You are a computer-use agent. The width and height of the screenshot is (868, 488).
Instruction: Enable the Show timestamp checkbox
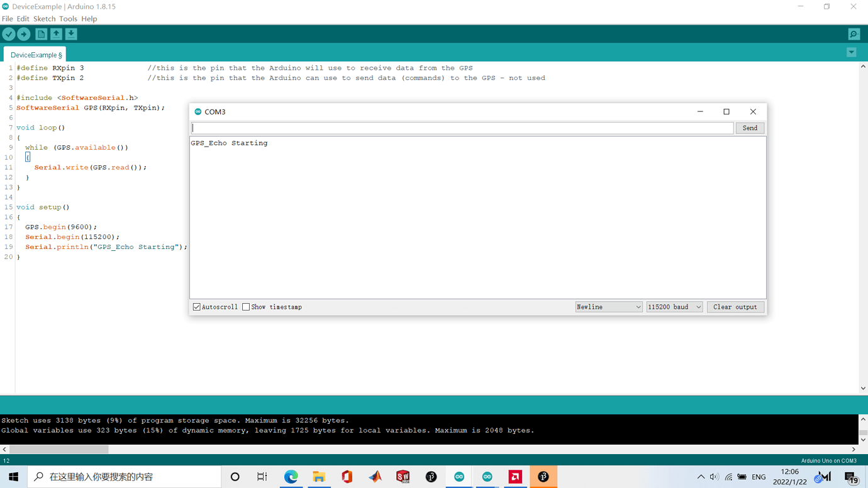click(x=246, y=306)
